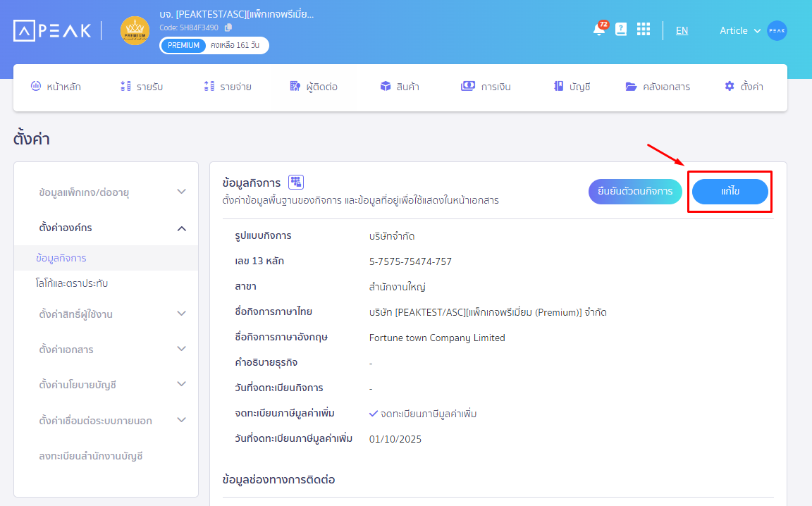
Task: Open the Article user dropdown
Action: click(739, 30)
